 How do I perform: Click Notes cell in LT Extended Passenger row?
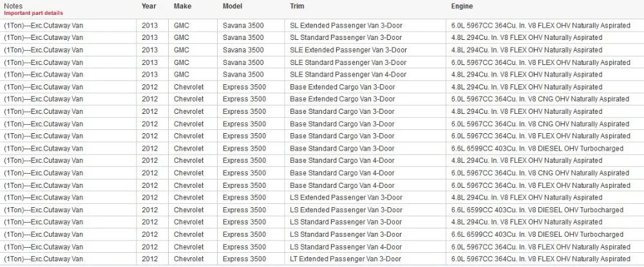68,259
